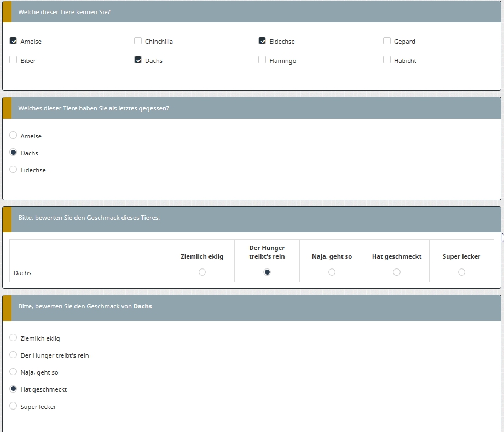The image size is (504, 432).
Task: Choose Ameise as last eaten animal
Action: (x=14, y=136)
